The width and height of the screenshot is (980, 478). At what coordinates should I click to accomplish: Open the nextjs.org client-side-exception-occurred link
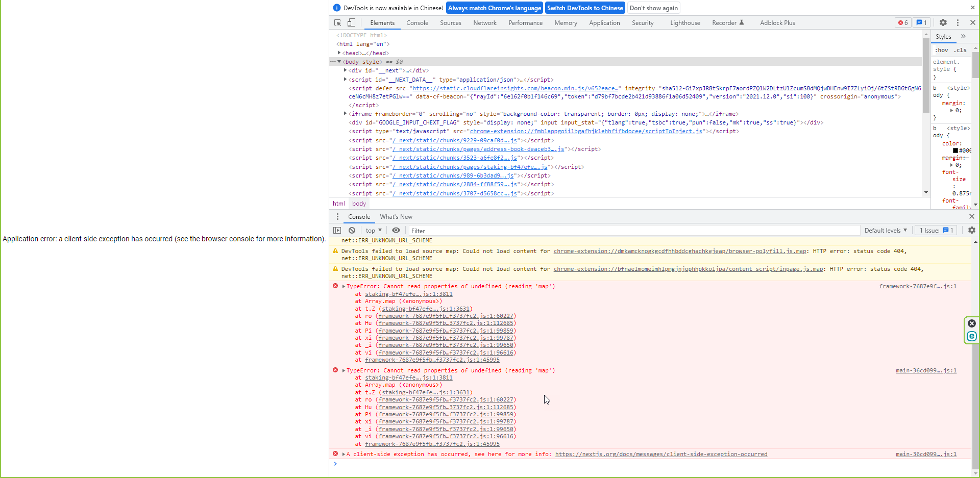[x=661, y=454]
